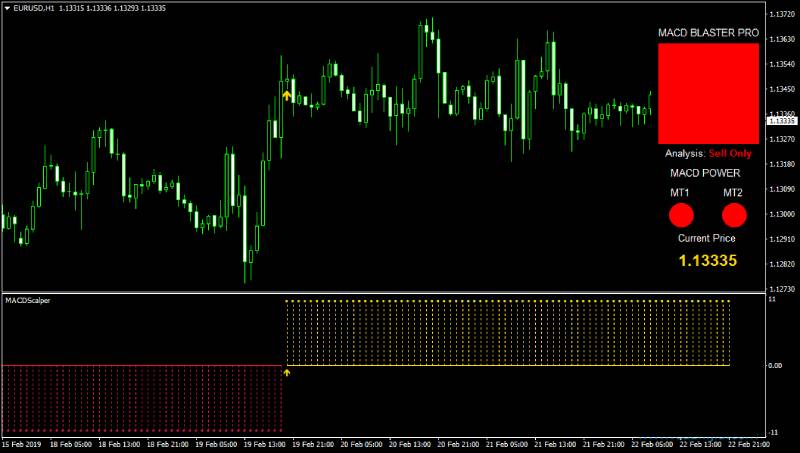Viewport: 800px width, 453px height.
Task: Click the highlighted 1.13335 price tag on the axis
Action: 780,121
